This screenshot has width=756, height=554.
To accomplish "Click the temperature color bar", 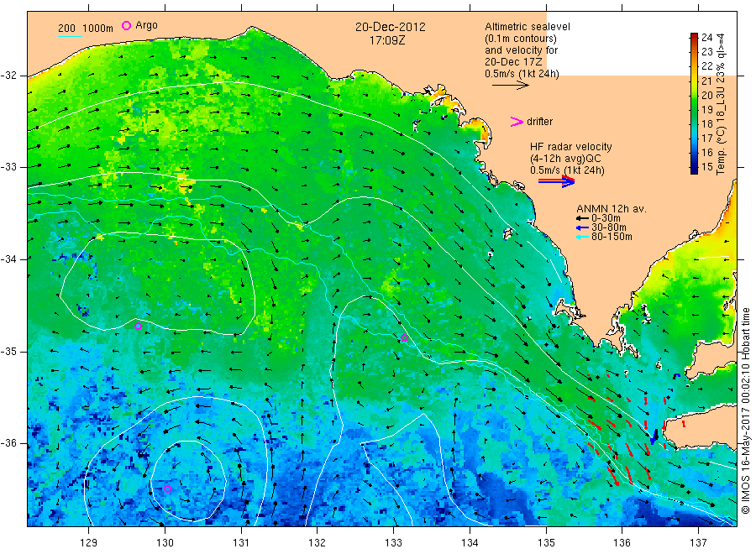I will [694, 103].
